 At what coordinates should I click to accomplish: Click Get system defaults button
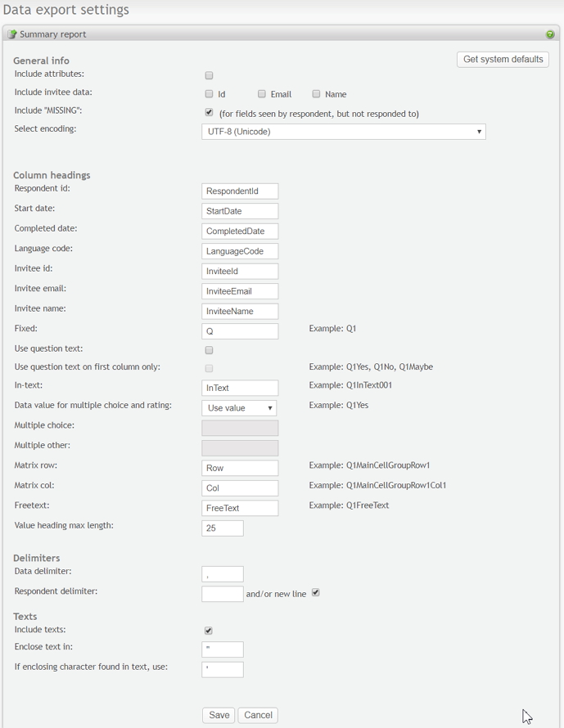(x=503, y=60)
